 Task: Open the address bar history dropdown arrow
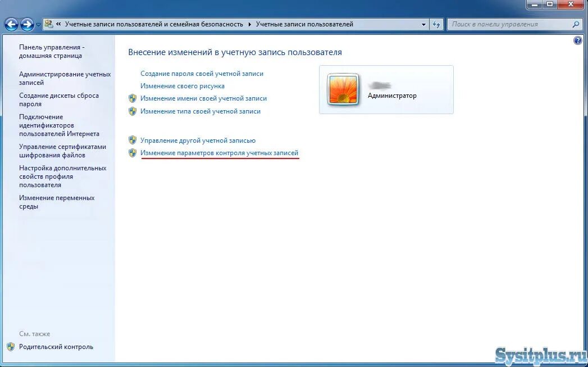pyautogui.click(x=424, y=24)
